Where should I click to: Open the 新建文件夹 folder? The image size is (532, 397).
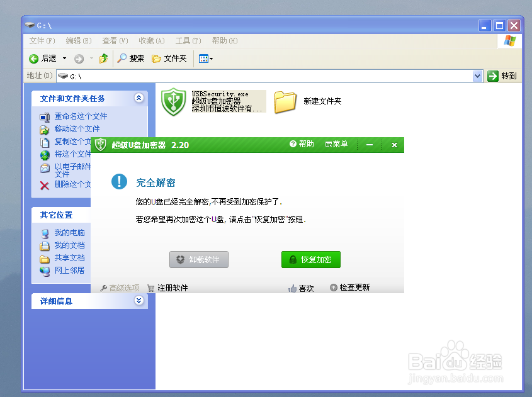click(285, 103)
